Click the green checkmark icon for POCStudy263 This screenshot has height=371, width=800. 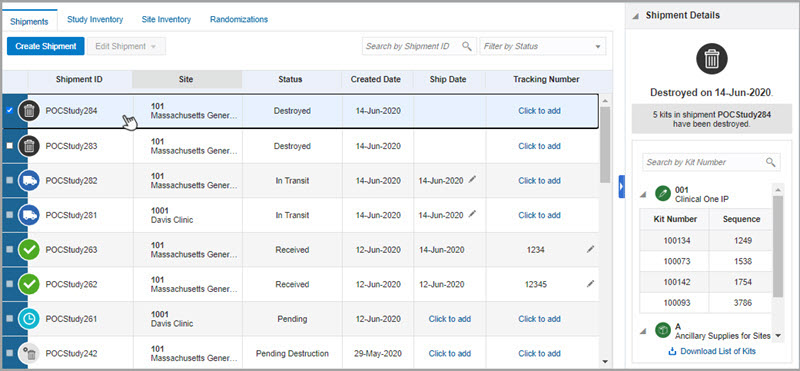pos(29,250)
